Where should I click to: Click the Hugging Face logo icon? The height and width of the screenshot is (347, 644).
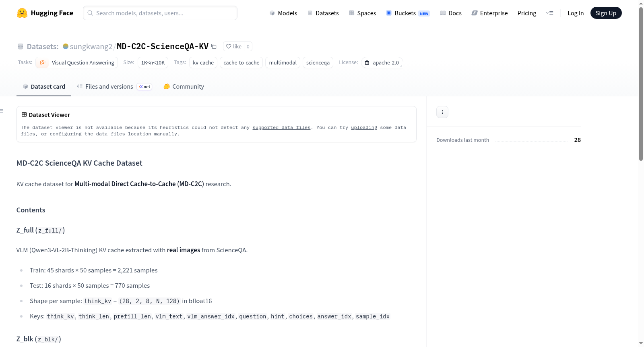22,13
